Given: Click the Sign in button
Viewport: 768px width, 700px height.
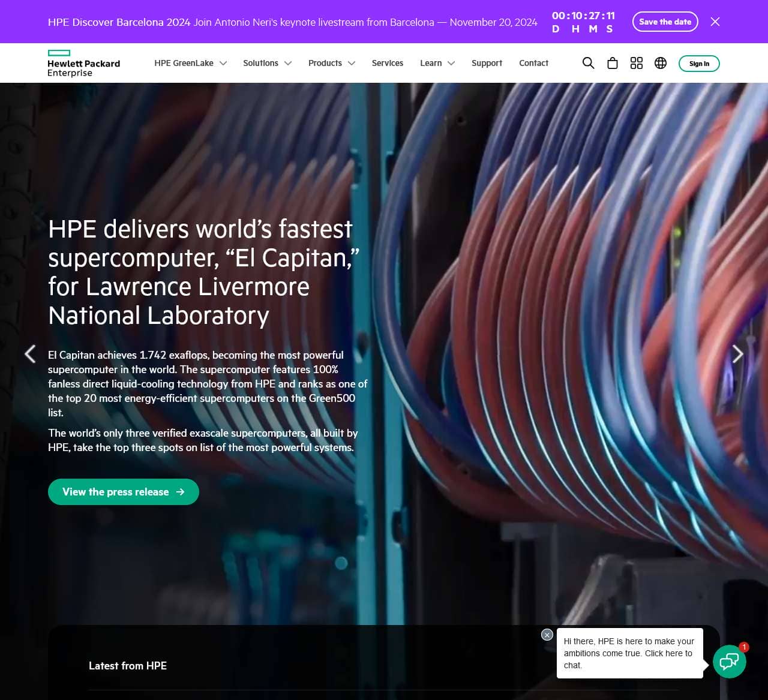Looking at the screenshot, I should pyautogui.click(x=699, y=64).
